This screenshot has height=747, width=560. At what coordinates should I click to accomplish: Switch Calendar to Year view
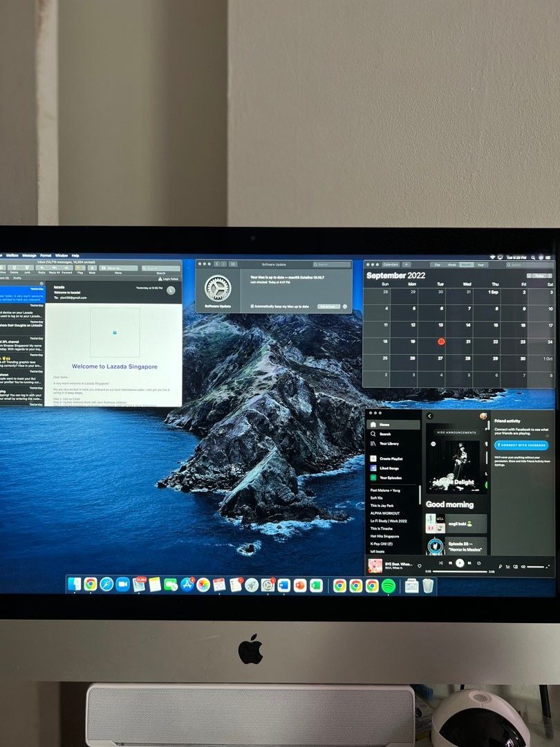481,264
